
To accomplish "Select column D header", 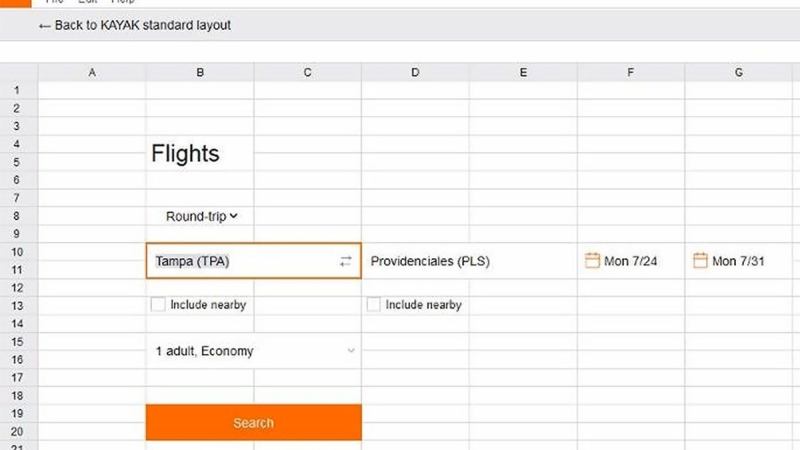I will coord(415,72).
